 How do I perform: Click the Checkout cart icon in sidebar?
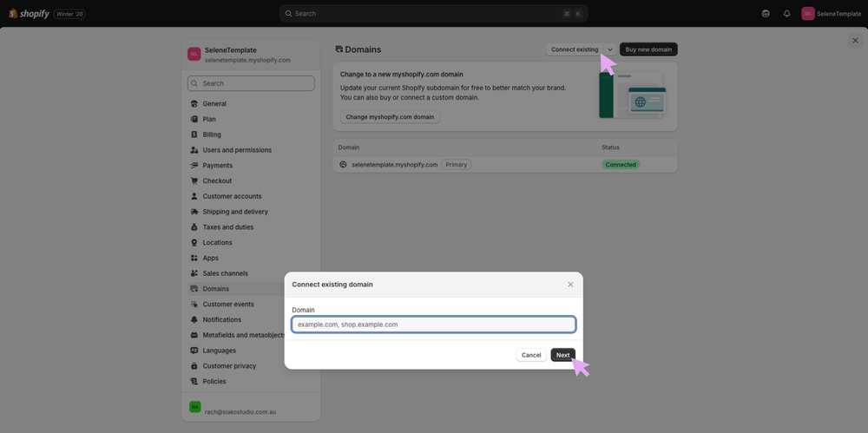tap(194, 180)
